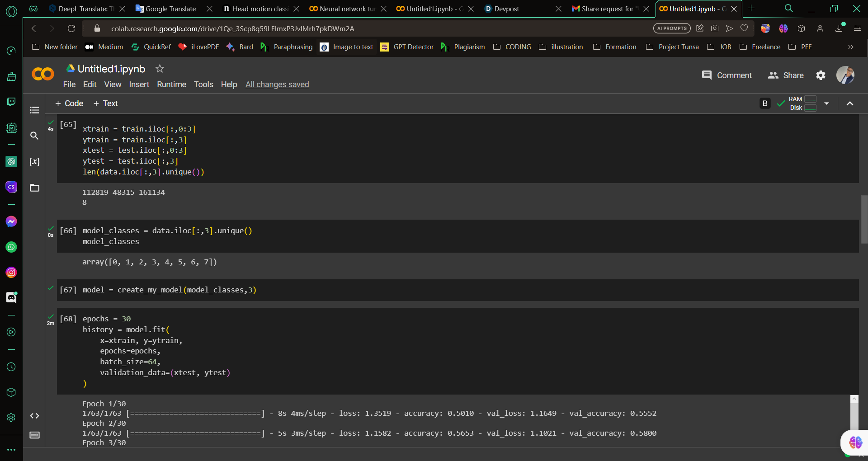This screenshot has width=868, height=461.
Task: Open the Google account avatar
Action: pyautogui.click(x=845, y=75)
